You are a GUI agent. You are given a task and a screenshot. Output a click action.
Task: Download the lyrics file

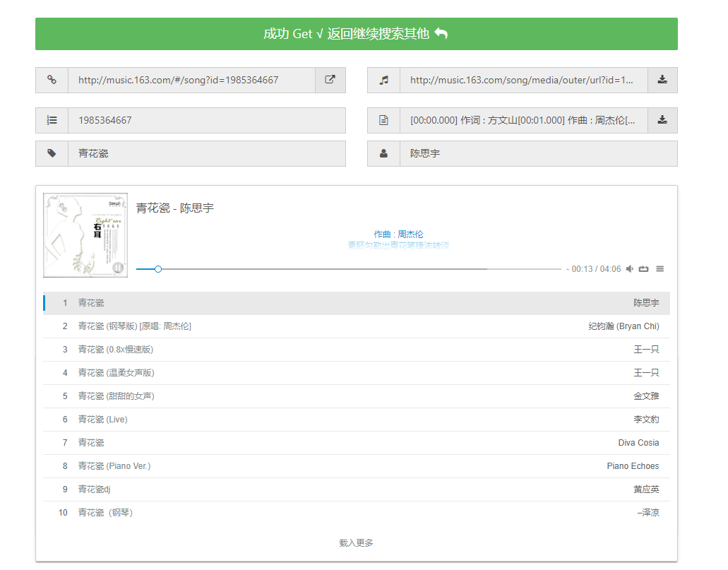(662, 120)
